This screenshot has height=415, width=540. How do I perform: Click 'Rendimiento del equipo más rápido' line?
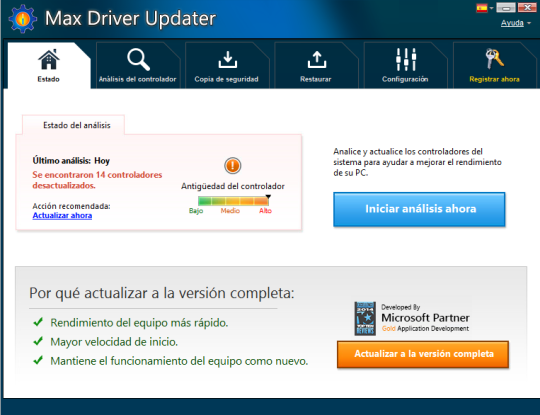(139, 323)
